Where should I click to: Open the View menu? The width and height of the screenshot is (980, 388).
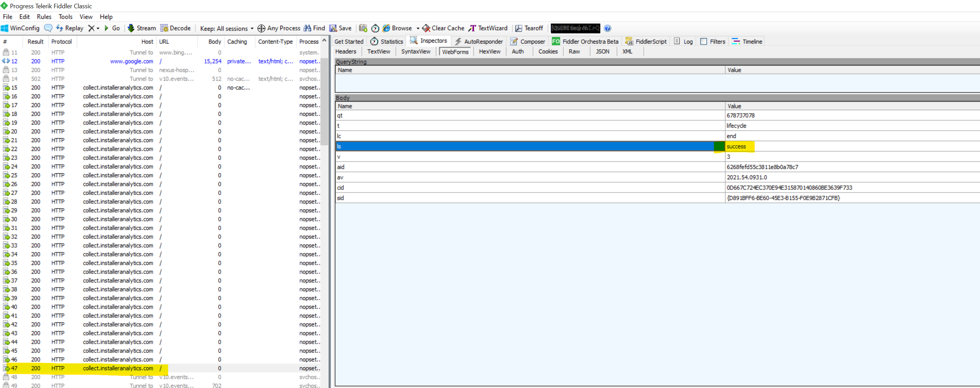tap(86, 17)
